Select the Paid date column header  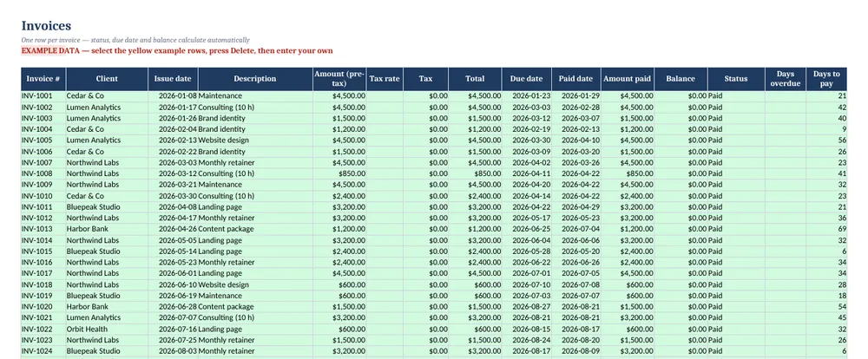point(576,79)
